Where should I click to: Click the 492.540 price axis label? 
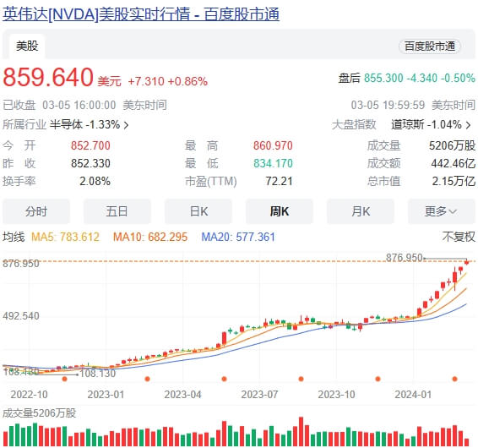coord(21,316)
